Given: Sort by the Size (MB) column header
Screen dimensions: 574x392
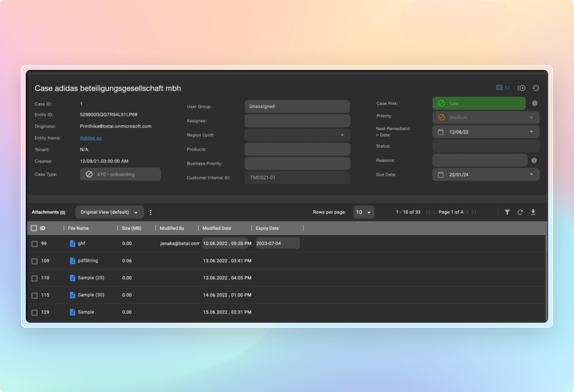Looking at the screenshot, I should (131, 228).
